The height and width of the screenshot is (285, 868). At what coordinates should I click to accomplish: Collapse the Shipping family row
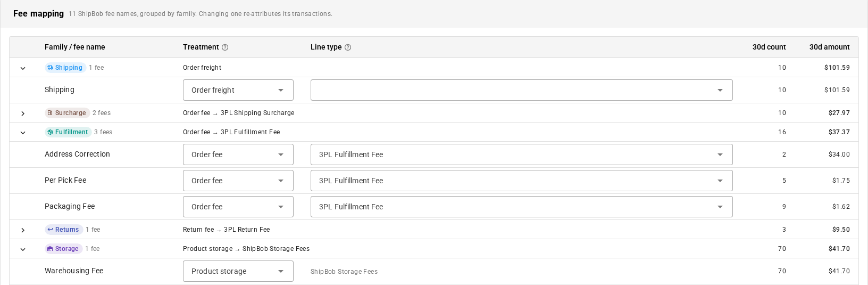click(23, 68)
